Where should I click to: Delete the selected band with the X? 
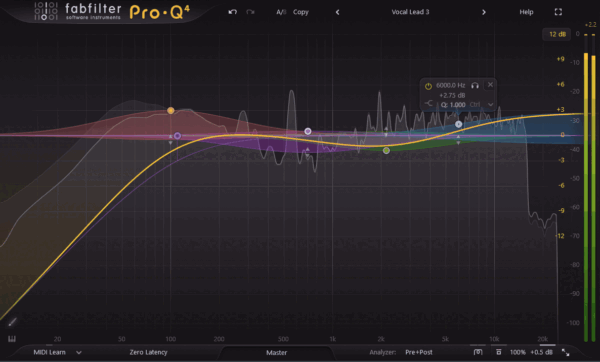[x=490, y=85]
